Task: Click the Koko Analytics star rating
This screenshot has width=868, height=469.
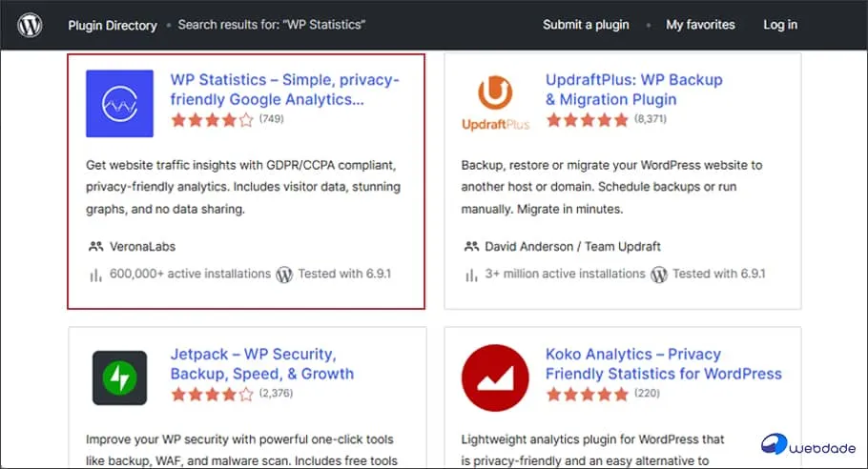Action: tap(588, 394)
